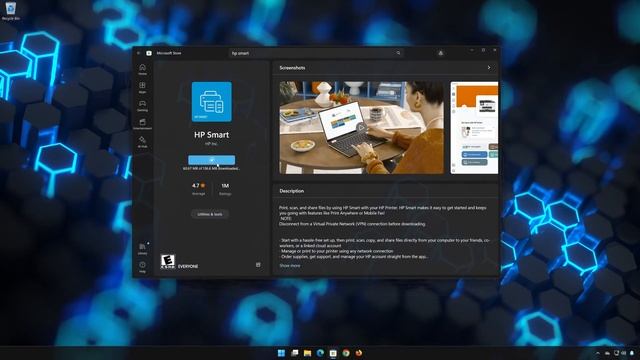Click the Microsoft Store logo icon
The width and height of the screenshot is (640, 360).
click(149, 53)
